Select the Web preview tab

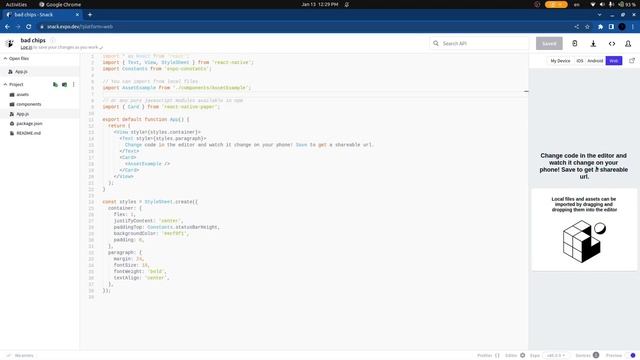[x=613, y=61]
